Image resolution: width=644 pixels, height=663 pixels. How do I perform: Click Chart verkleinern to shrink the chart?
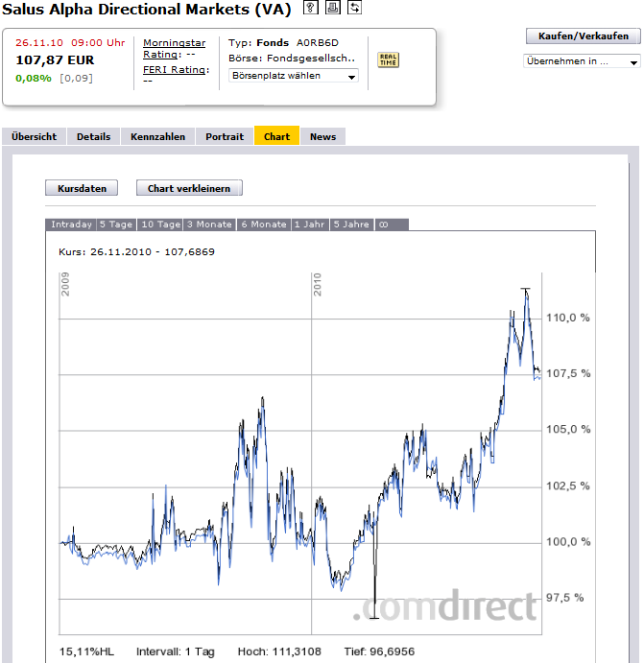coord(189,188)
